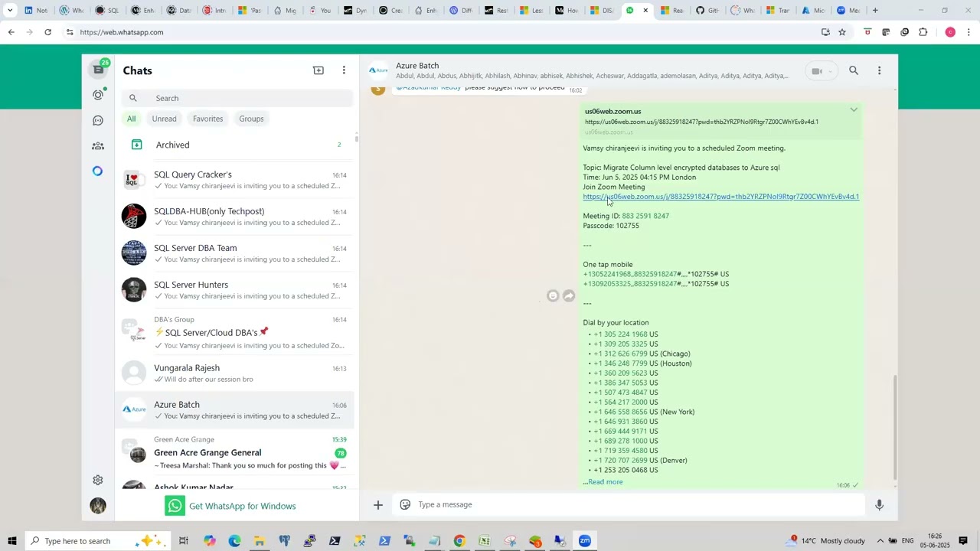
Task: Click the chat conversation scrollbar
Action: [x=895, y=429]
